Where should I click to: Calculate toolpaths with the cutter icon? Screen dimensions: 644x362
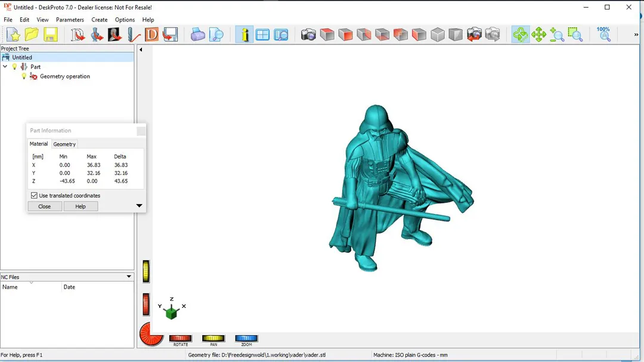[x=134, y=35]
